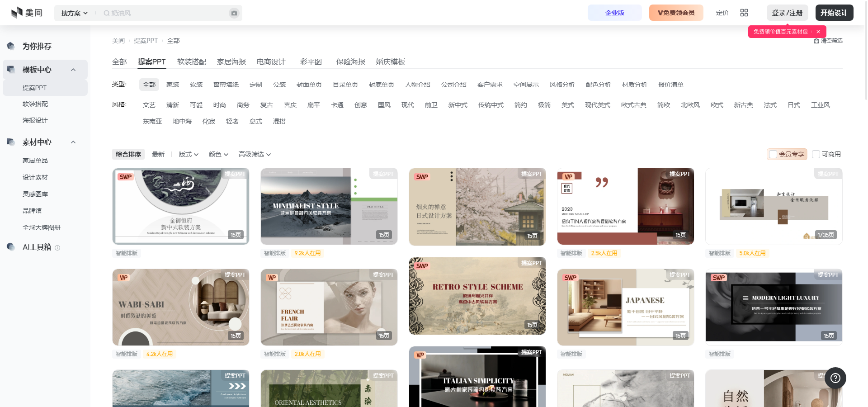
Task: Click the 免费领会员 button
Action: (676, 13)
